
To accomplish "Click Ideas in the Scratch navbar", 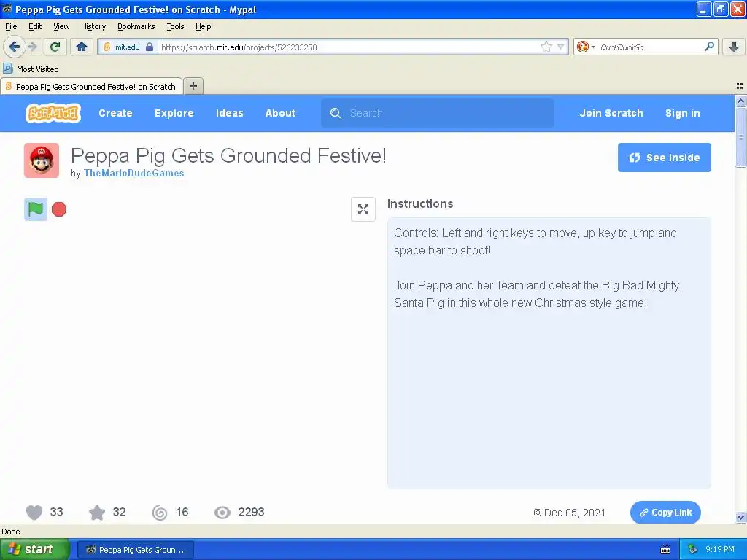I will [x=229, y=113].
